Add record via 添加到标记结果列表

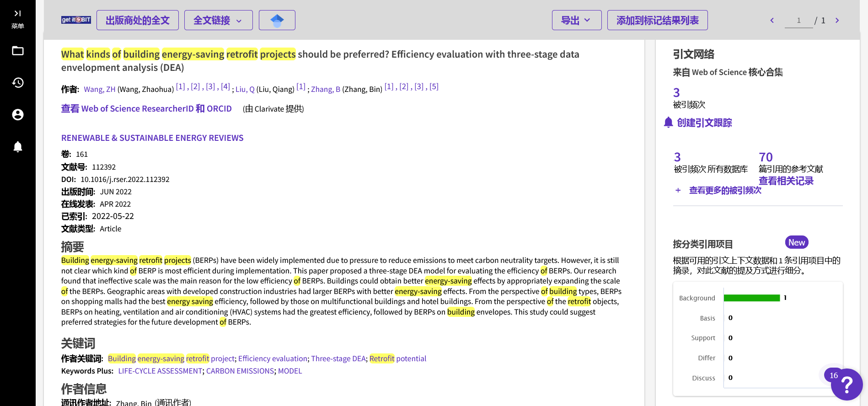click(x=657, y=20)
